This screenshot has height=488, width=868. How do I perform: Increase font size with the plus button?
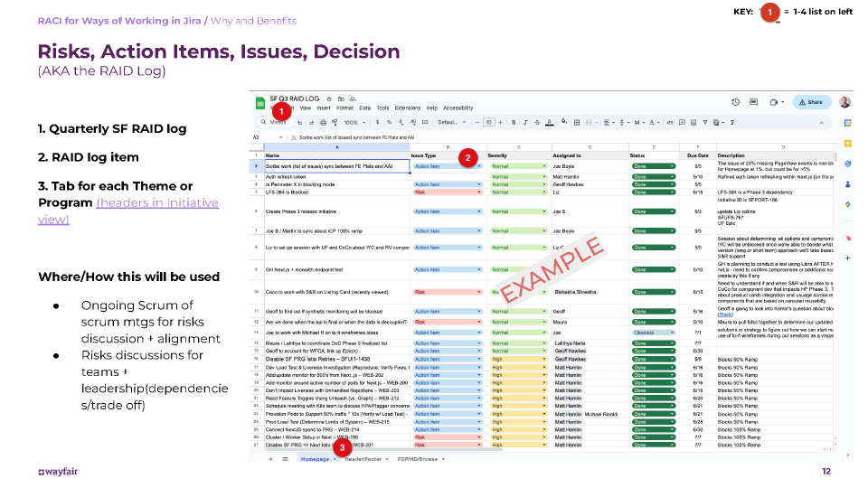[500, 122]
